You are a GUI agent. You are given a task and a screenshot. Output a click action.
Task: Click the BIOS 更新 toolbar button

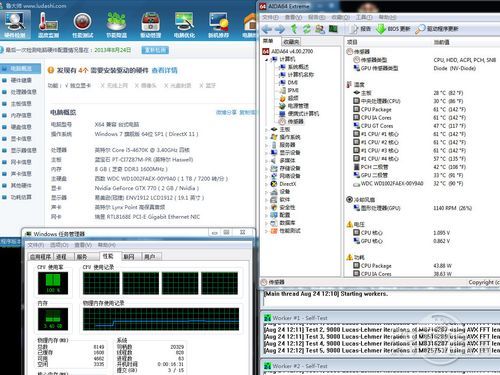coord(393,29)
